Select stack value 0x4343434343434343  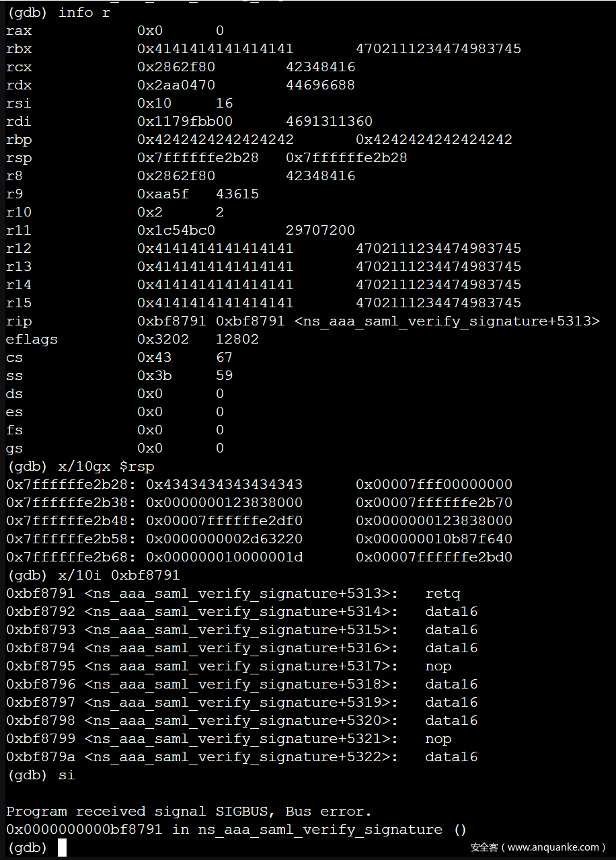[x=224, y=484]
